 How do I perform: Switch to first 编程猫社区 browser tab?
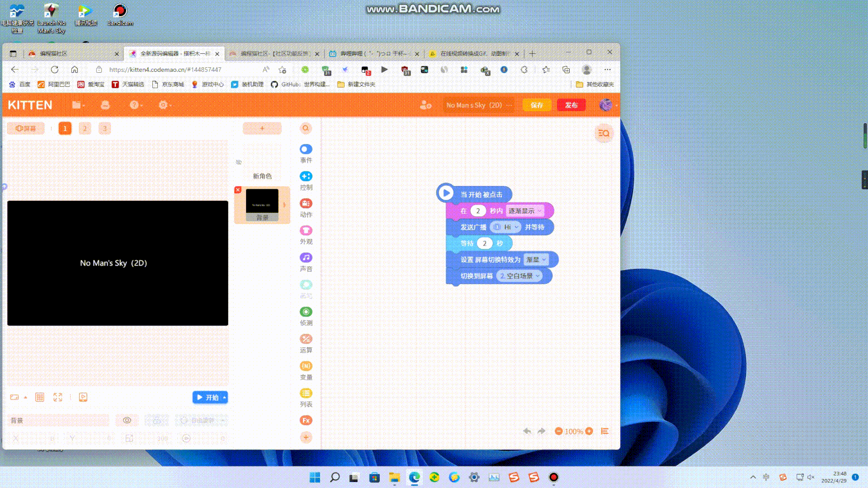coord(73,53)
